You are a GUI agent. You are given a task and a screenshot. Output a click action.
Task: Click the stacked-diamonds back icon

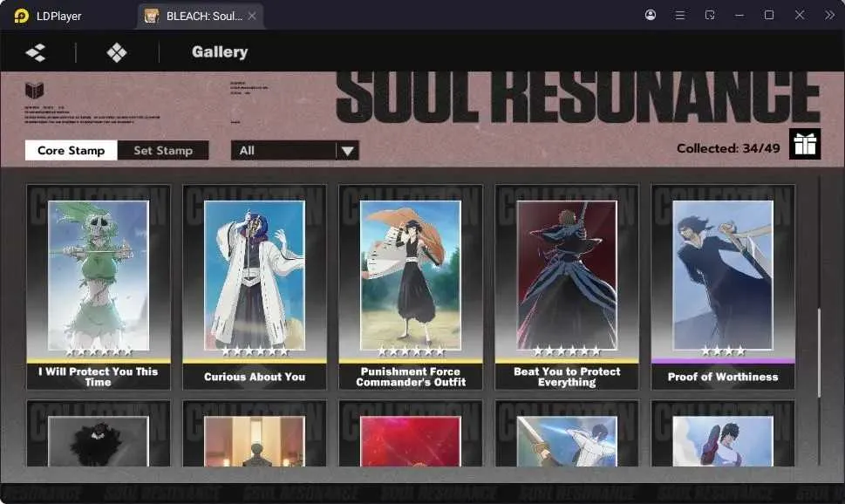36,52
